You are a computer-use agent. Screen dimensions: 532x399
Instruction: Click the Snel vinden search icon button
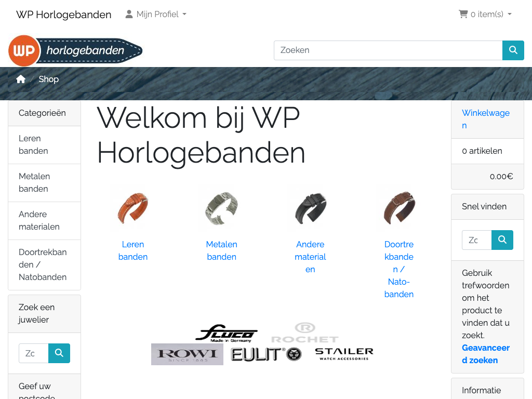click(x=502, y=240)
